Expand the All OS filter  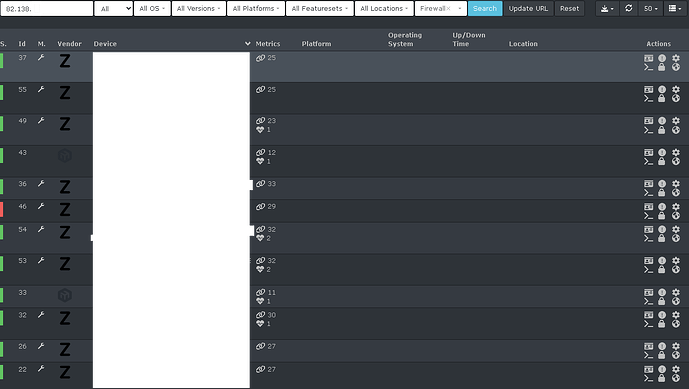point(152,8)
